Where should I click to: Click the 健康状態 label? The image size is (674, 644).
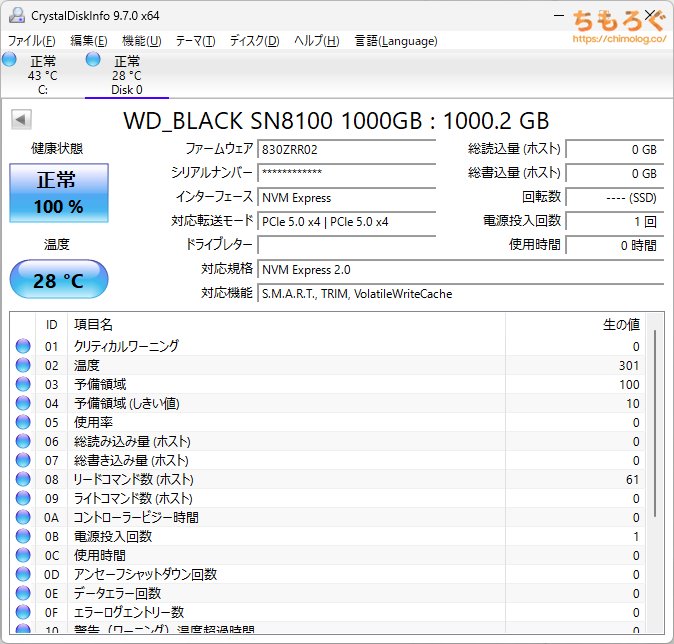[57, 149]
